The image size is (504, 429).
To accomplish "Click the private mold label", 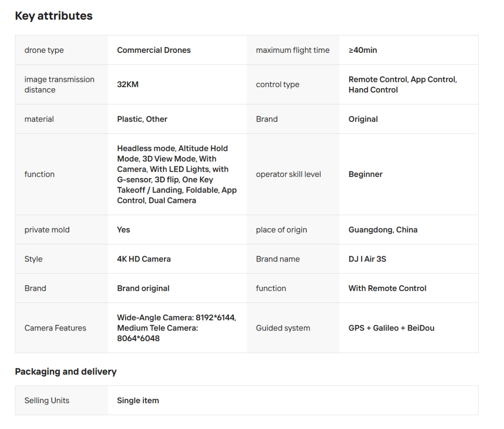I will point(47,230).
